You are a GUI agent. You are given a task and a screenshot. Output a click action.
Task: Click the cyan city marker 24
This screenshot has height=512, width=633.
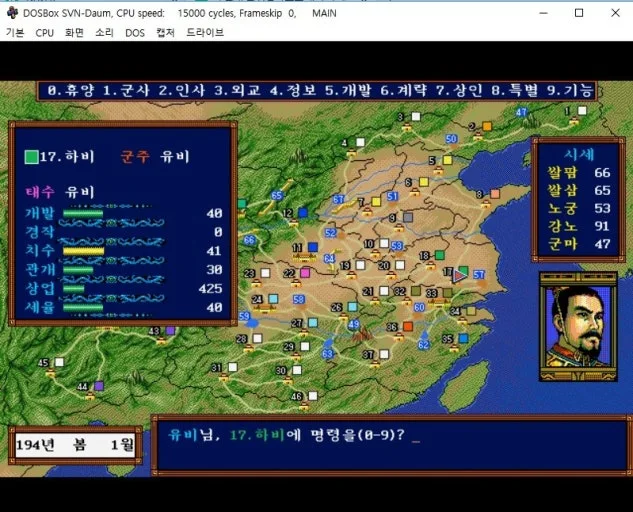(x=273, y=299)
